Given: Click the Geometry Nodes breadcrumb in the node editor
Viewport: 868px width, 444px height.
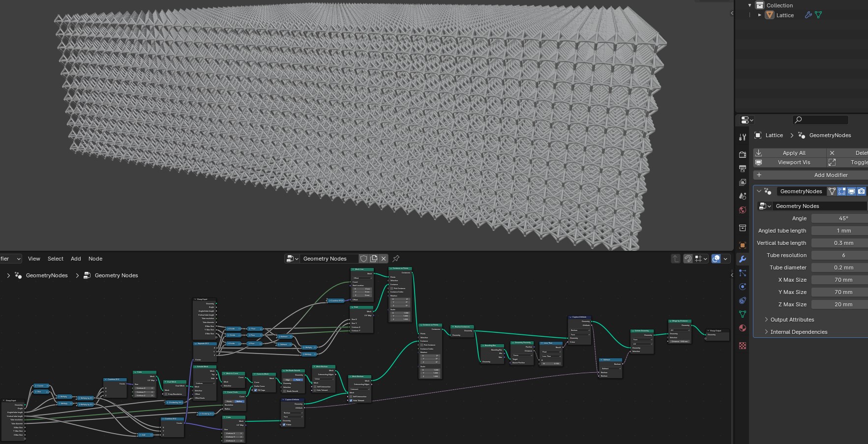Looking at the screenshot, I should coord(116,275).
